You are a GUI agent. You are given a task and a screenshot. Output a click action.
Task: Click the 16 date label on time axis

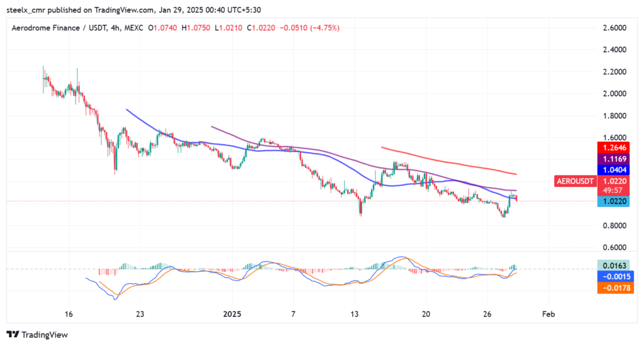pos(69,314)
